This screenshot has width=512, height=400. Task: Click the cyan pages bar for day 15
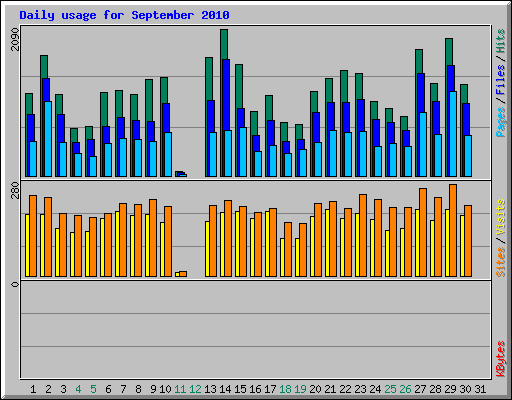[243, 152]
